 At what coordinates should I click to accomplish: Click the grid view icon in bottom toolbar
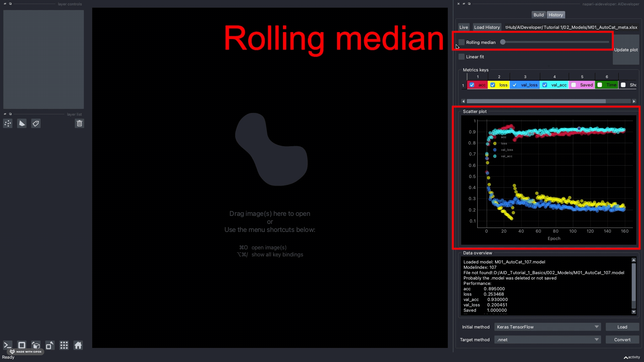[x=64, y=345]
